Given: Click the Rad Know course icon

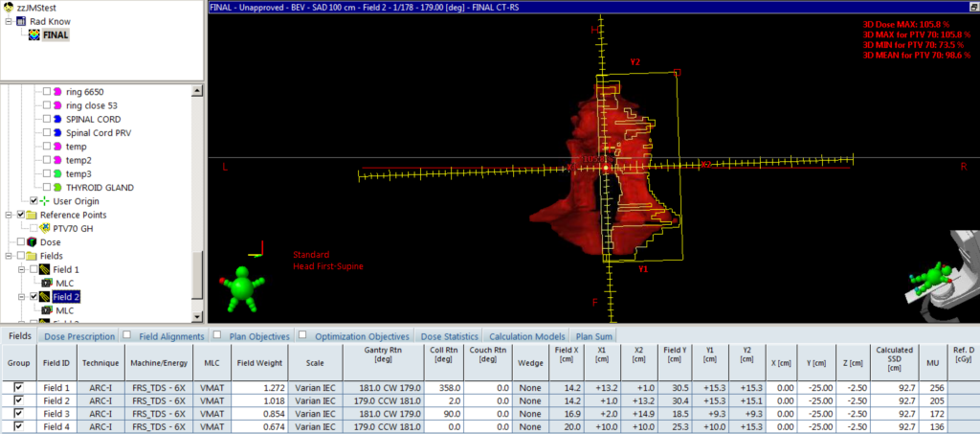Looking at the screenshot, I should (x=21, y=20).
